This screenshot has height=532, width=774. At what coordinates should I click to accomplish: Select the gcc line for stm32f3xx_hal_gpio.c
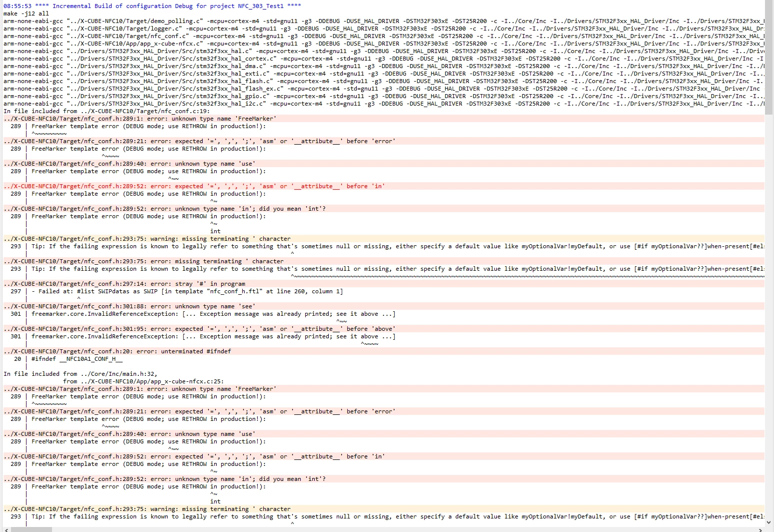[384, 96]
